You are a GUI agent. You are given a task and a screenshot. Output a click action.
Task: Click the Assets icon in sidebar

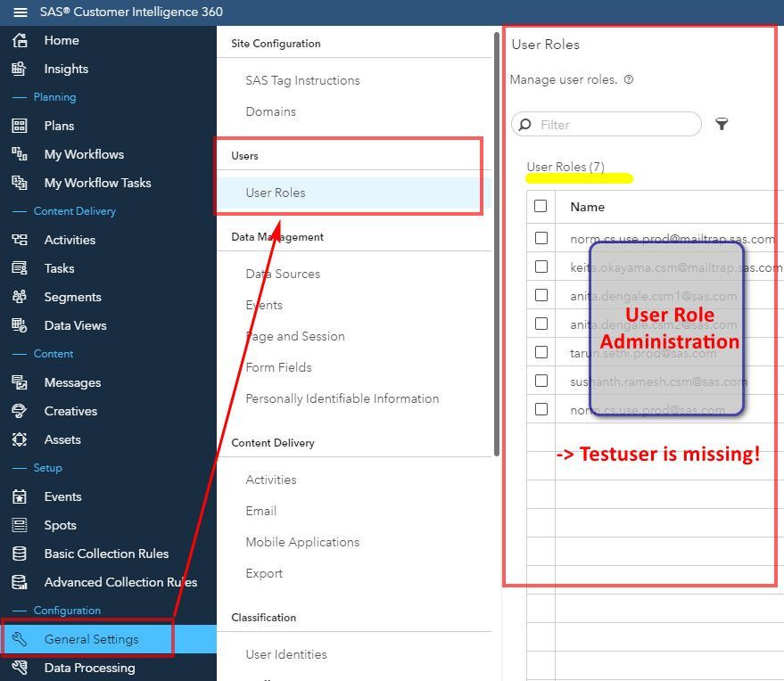coord(20,439)
